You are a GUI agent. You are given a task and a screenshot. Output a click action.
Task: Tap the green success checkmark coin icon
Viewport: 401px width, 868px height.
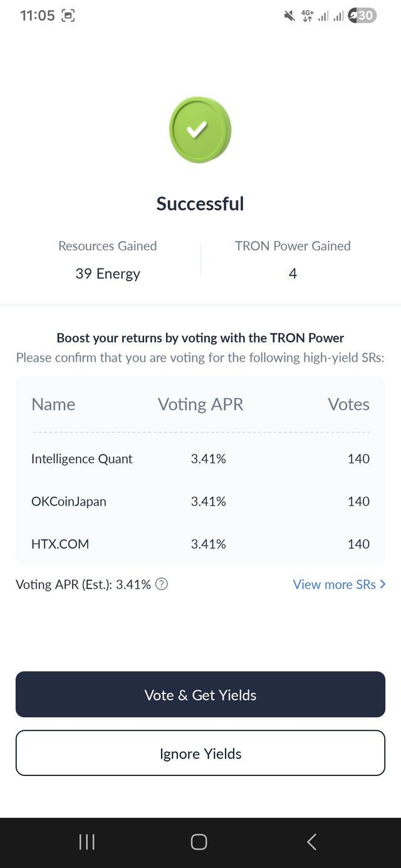200,130
